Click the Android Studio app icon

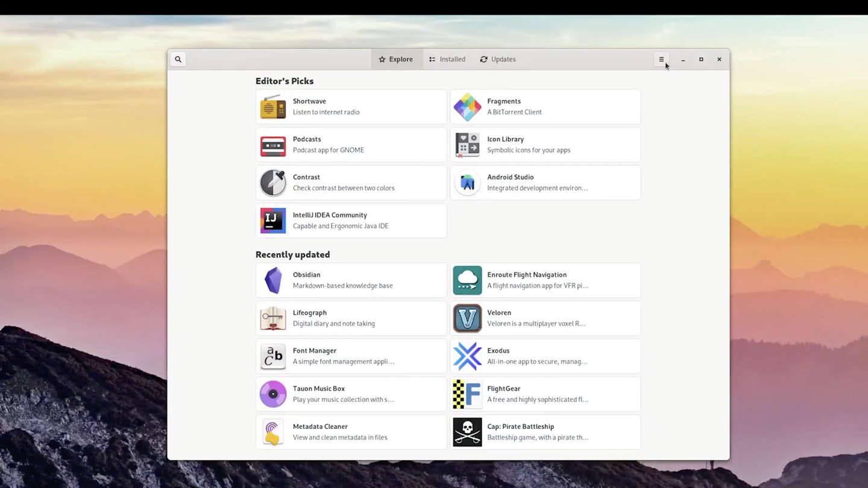[x=467, y=183]
